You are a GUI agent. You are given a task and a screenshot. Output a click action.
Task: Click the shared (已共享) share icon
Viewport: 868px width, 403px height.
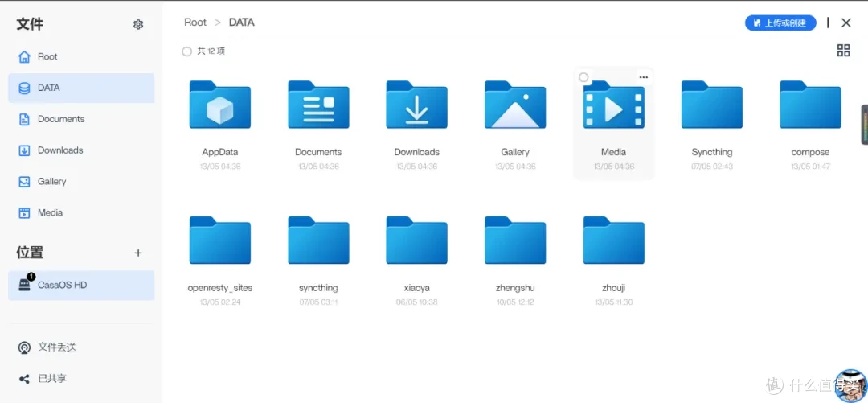coord(24,379)
